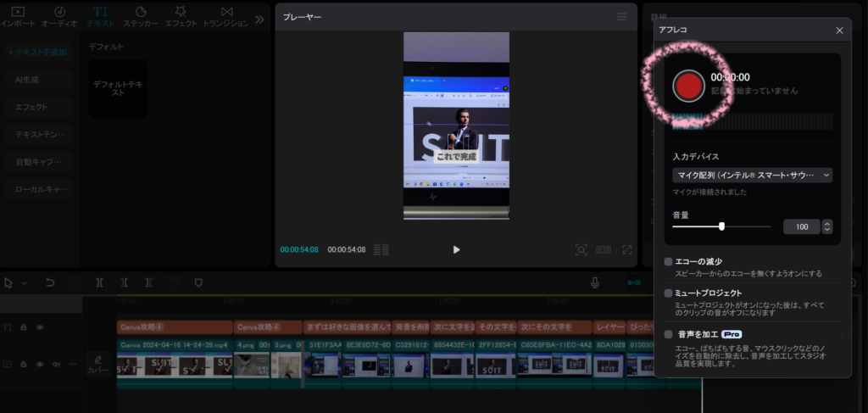868x413 pixels.
Task: Select video clip C85E8FBA-11EC
Action: (x=554, y=364)
